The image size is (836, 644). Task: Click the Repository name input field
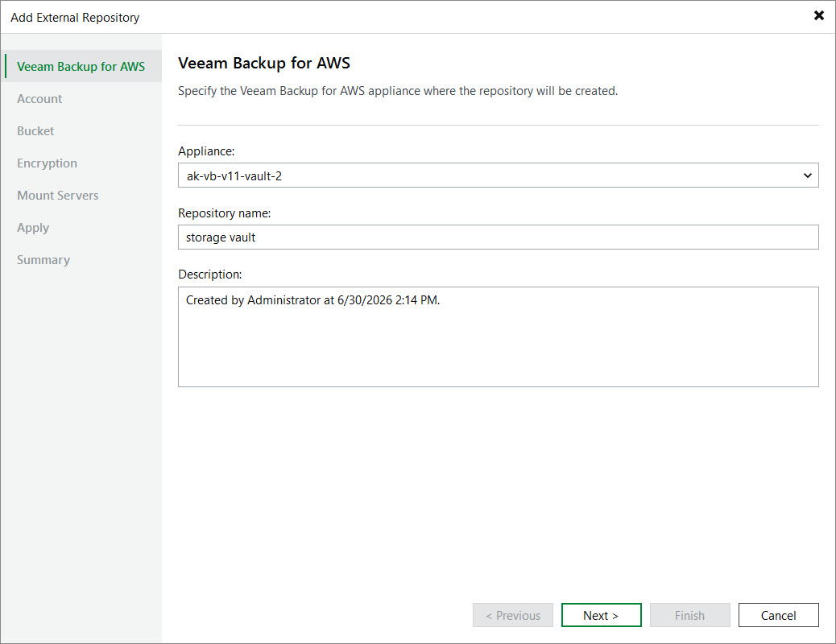[x=498, y=237]
